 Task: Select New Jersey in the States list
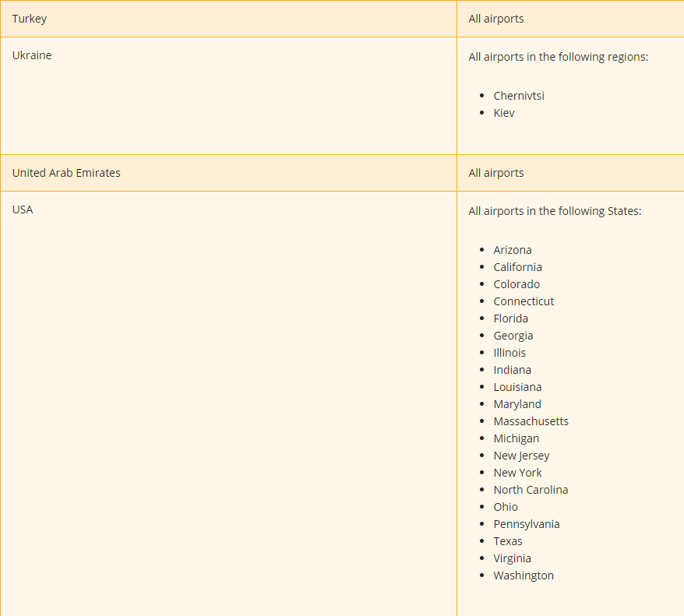click(521, 456)
